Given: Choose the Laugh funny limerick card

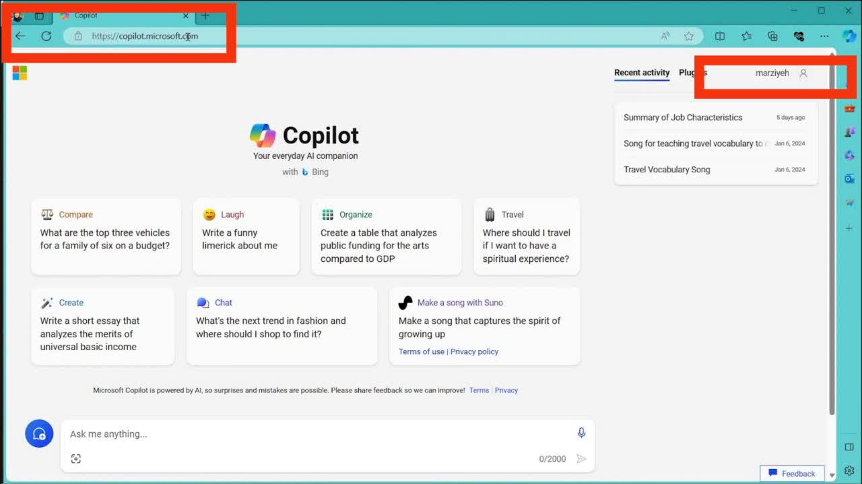Looking at the screenshot, I should coord(246,236).
